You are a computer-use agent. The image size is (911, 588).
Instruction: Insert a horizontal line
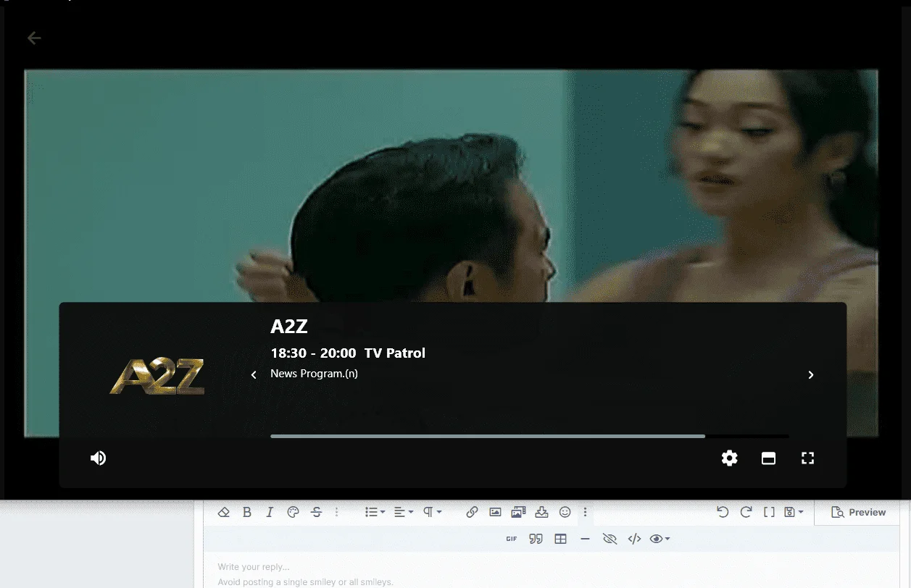coord(586,539)
